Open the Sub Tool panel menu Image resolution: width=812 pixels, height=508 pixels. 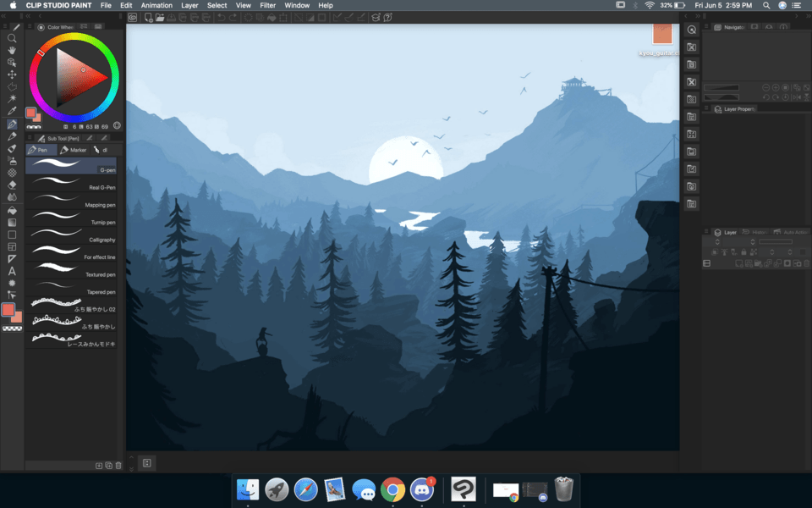(x=30, y=138)
